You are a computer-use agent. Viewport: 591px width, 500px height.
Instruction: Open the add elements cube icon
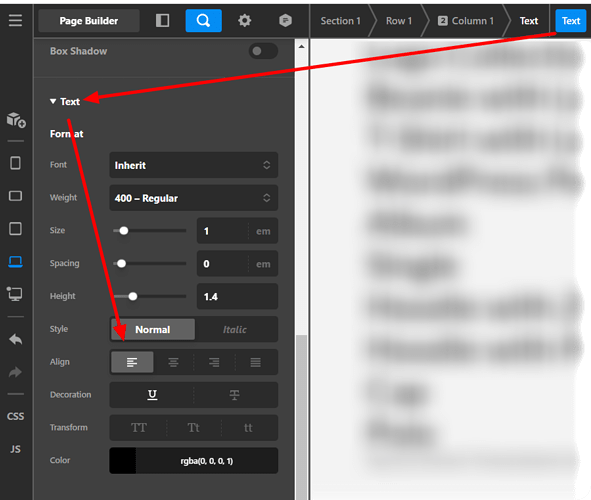pyautogui.click(x=16, y=120)
